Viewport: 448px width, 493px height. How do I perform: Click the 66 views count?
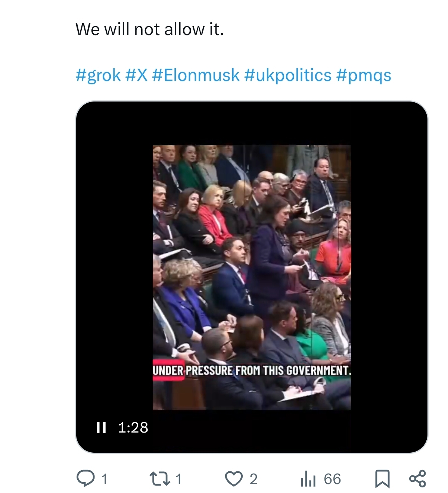click(x=332, y=479)
